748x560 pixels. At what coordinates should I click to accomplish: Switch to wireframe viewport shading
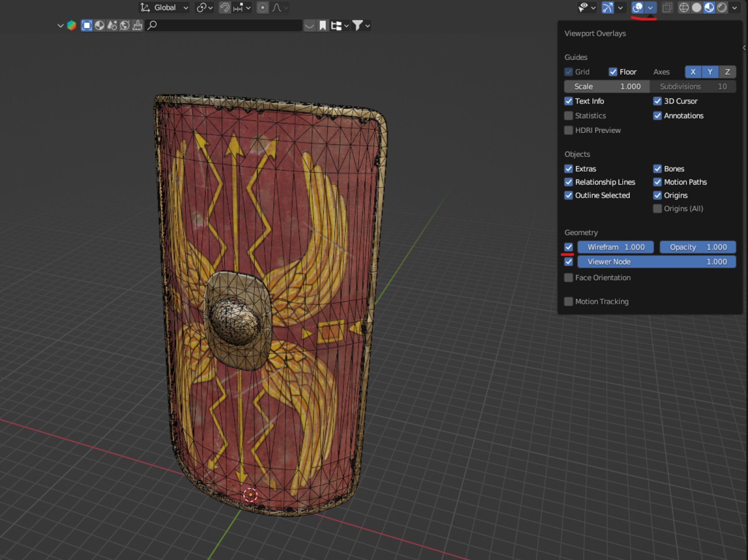click(684, 7)
